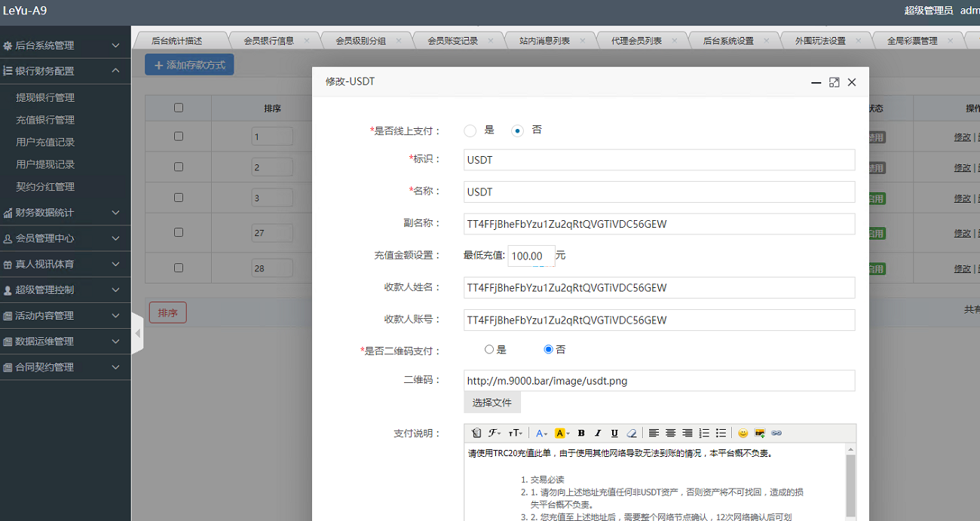Check the row with sort order 28
Screen dimensions: 980x521
[179, 268]
